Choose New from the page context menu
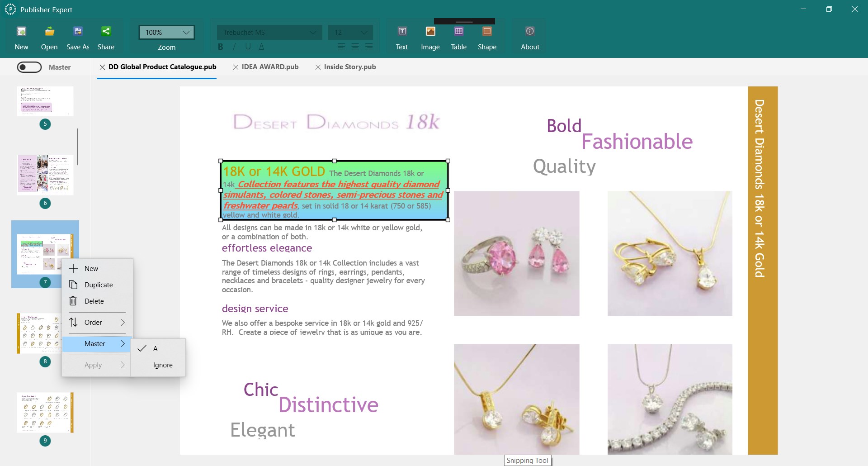The width and height of the screenshot is (868, 466). coord(97,269)
